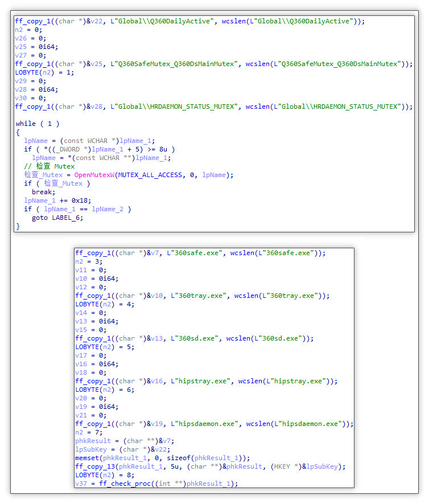The image size is (429, 504).
Task: Click the "v28 = 0i64;" line
Action: click(36, 89)
